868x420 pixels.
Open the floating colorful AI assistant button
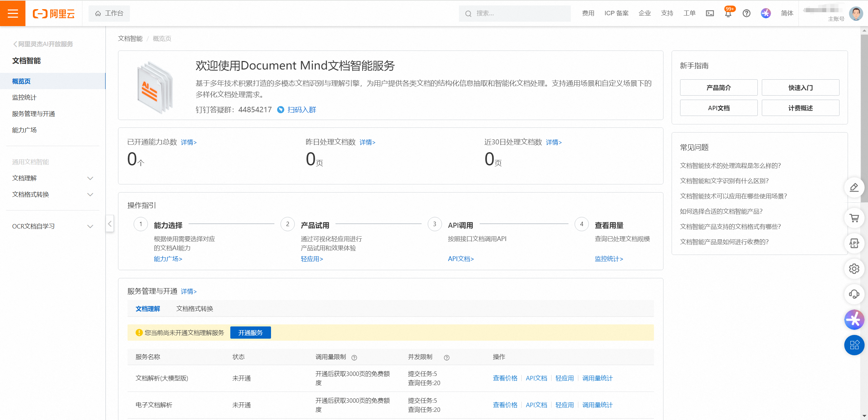(x=854, y=320)
